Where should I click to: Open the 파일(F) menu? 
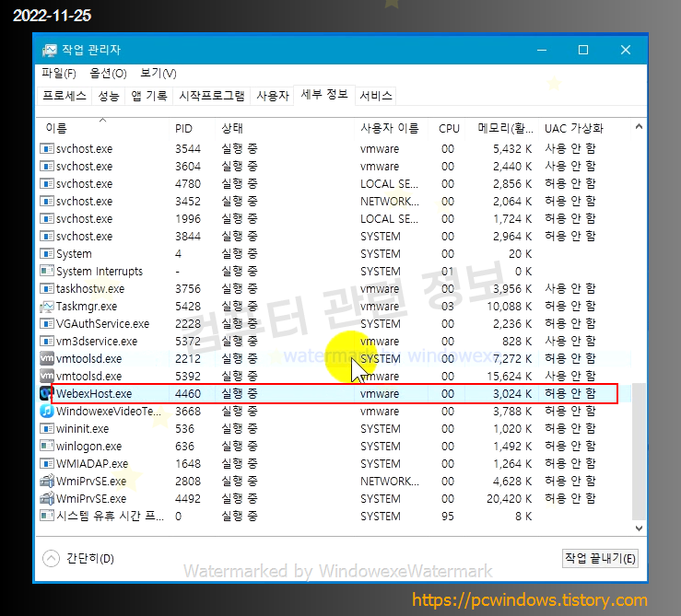click(59, 74)
